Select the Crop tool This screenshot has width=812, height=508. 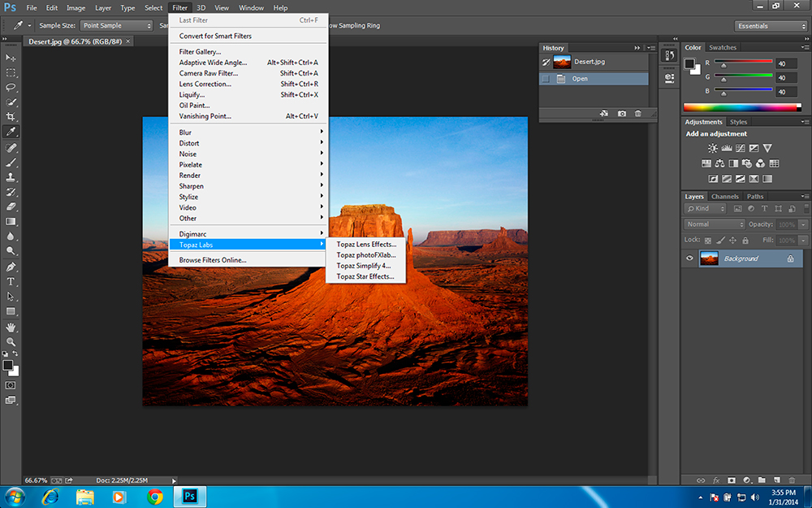pos(11,117)
